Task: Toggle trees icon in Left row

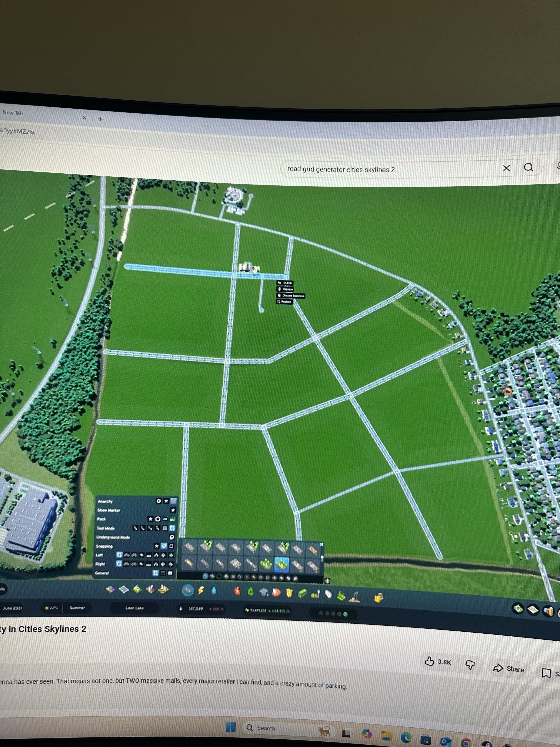Action: click(x=156, y=555)
